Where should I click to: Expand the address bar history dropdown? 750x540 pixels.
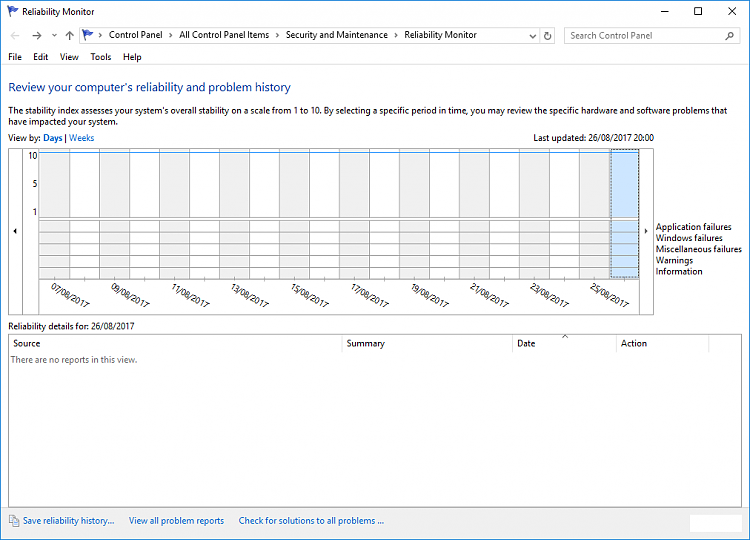coord(532,36)
